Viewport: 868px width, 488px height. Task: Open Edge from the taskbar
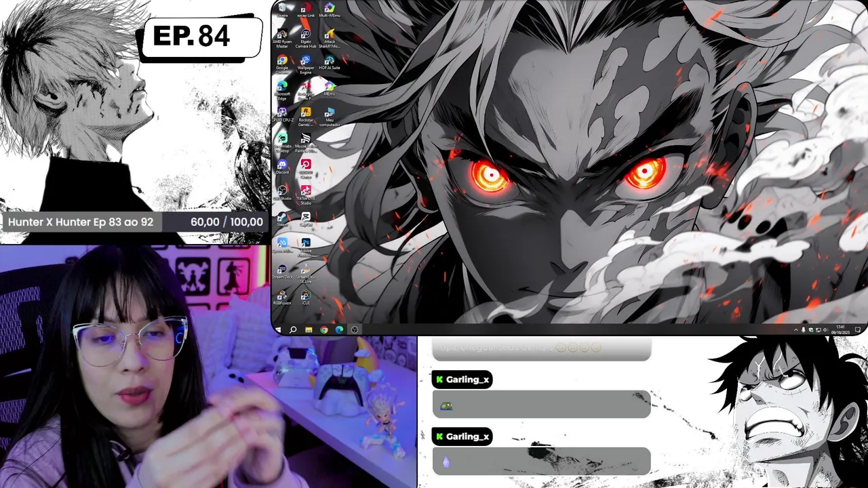click(339, 330)
